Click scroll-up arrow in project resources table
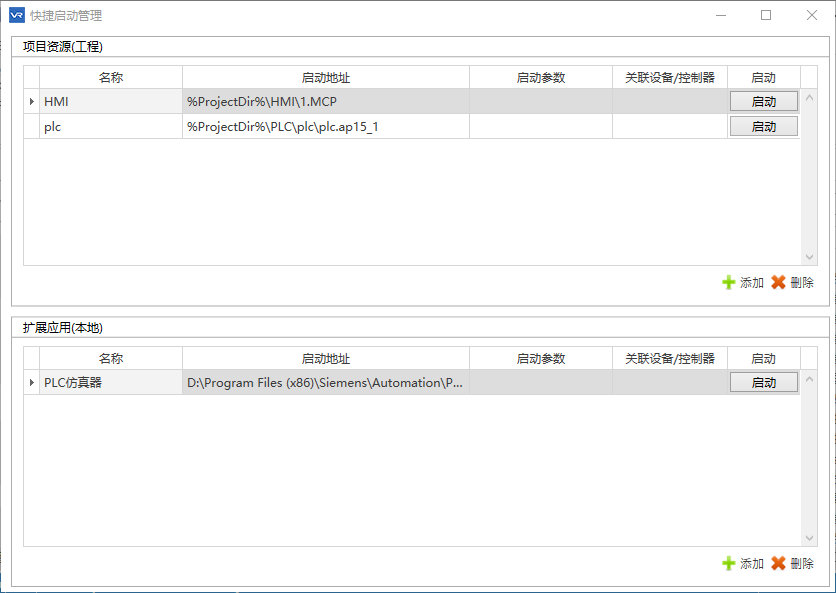Screen dimensions: 836x593 coord(809,98)
